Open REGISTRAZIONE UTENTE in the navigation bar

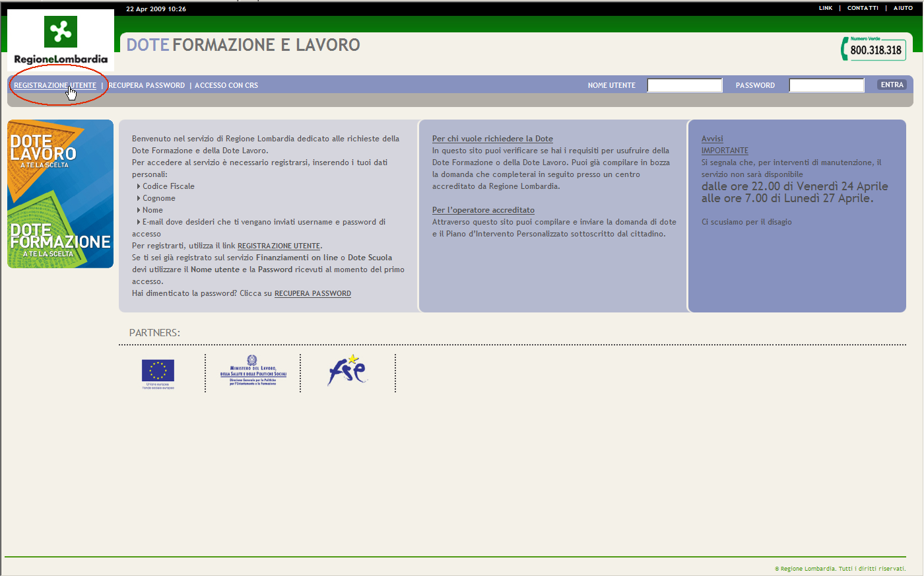click(x=55, y=85)
